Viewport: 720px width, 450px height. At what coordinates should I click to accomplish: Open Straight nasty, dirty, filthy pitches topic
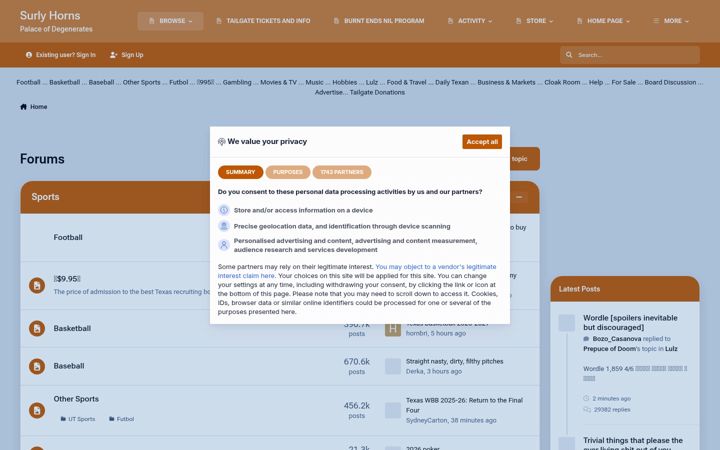(455, 361)
